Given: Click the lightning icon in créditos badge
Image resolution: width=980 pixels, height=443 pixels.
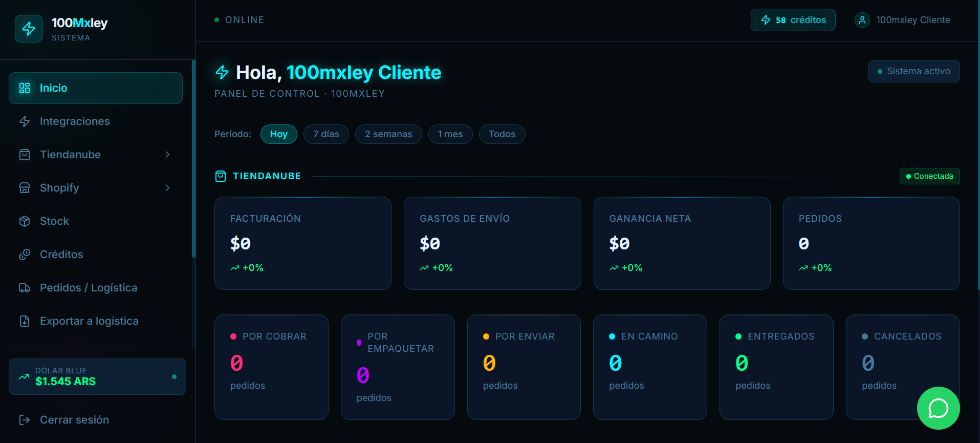Looking at the screenshot, I should point(766,20).
